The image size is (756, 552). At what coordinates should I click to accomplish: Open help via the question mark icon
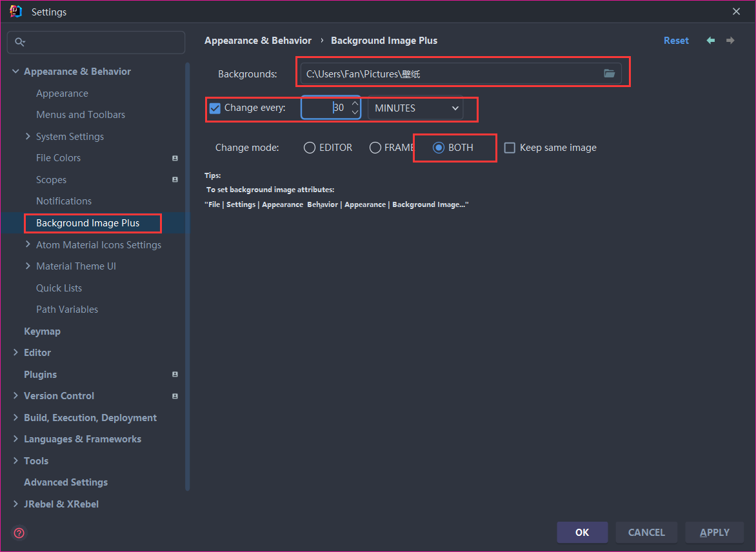click(x=19, y=533)
